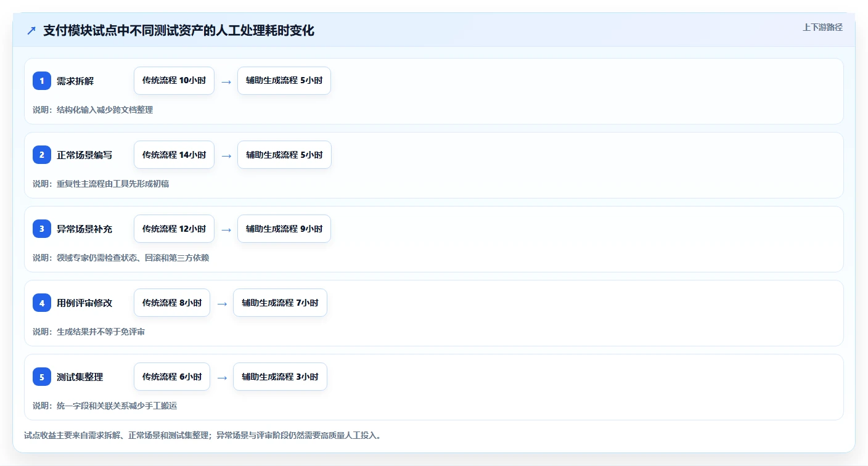Click the 正常场景编写 step title
Image resolution: width=868 pixels, height=466 pixels.
84,155
